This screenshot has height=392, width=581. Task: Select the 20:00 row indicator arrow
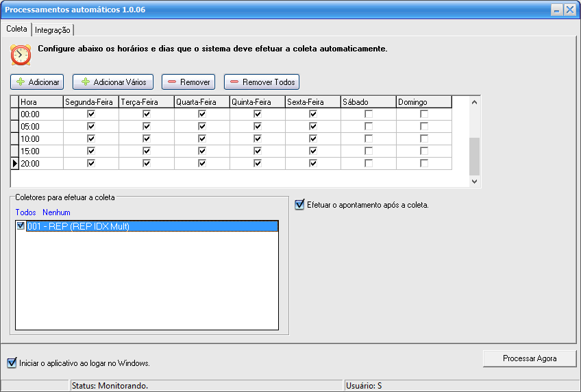[15, 164]
